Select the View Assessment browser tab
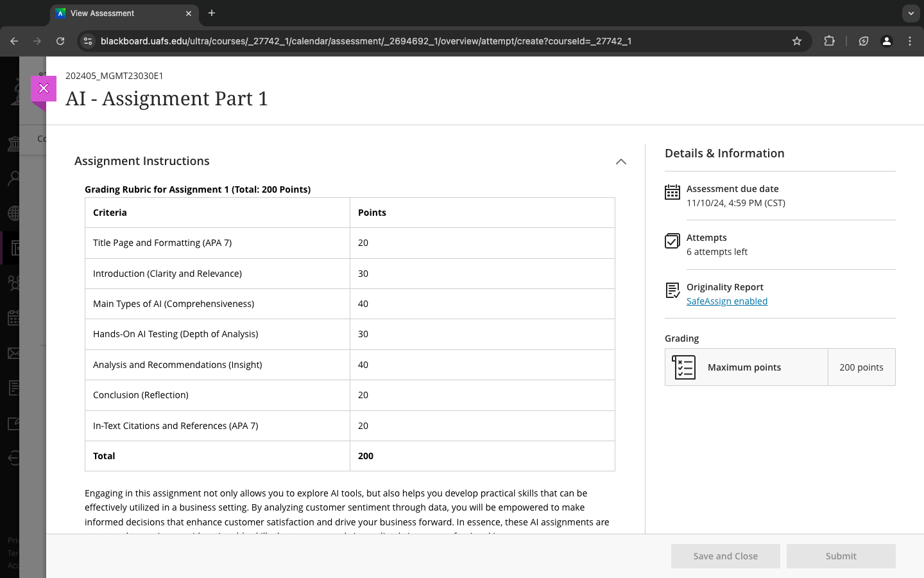Screen dimensions: 924x578 (123, 13)
